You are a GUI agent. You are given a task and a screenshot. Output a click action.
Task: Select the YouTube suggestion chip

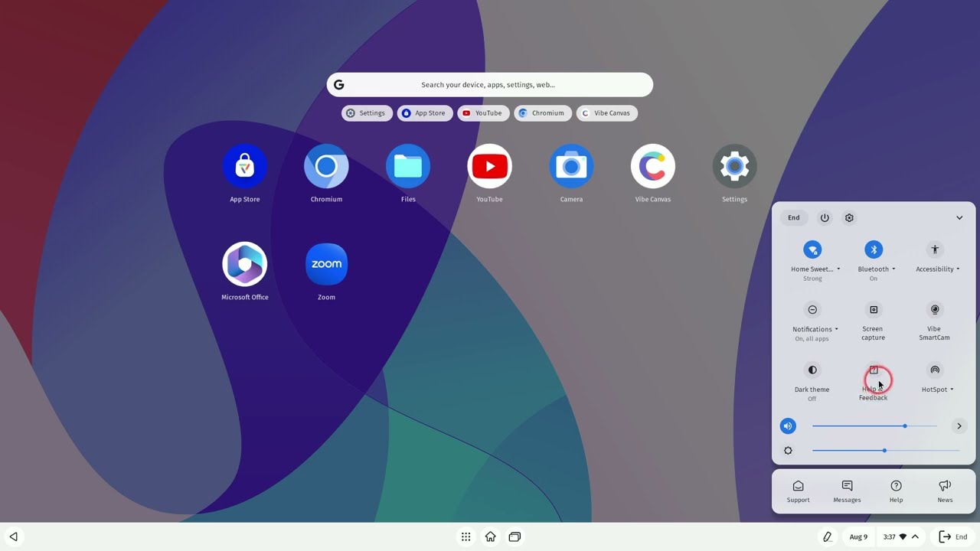(482, 113)
